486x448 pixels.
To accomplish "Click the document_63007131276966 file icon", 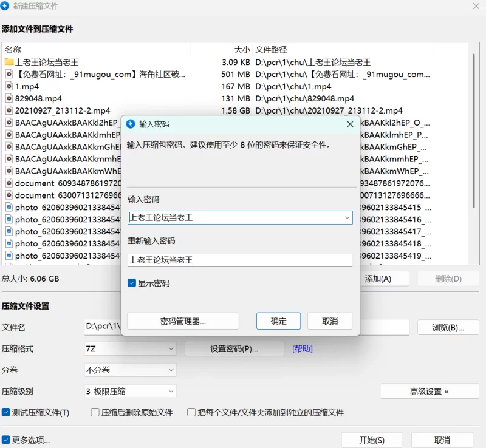I will point(9,195).
